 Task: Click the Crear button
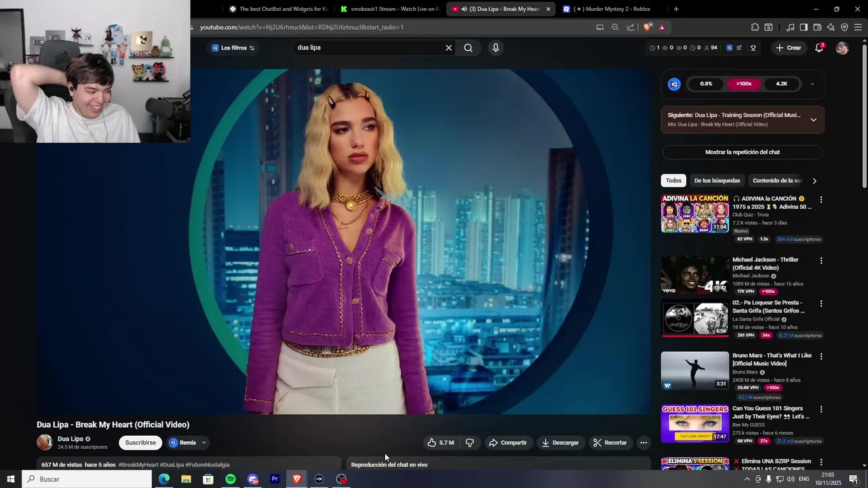pos(789,48)
